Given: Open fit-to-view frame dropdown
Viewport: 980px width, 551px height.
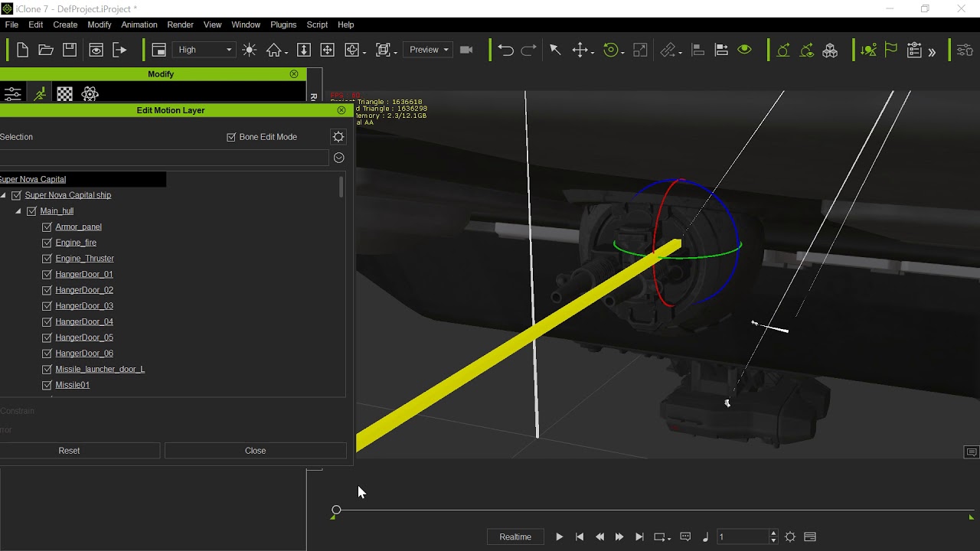Looking at the screenshot, I should [385, 50].
